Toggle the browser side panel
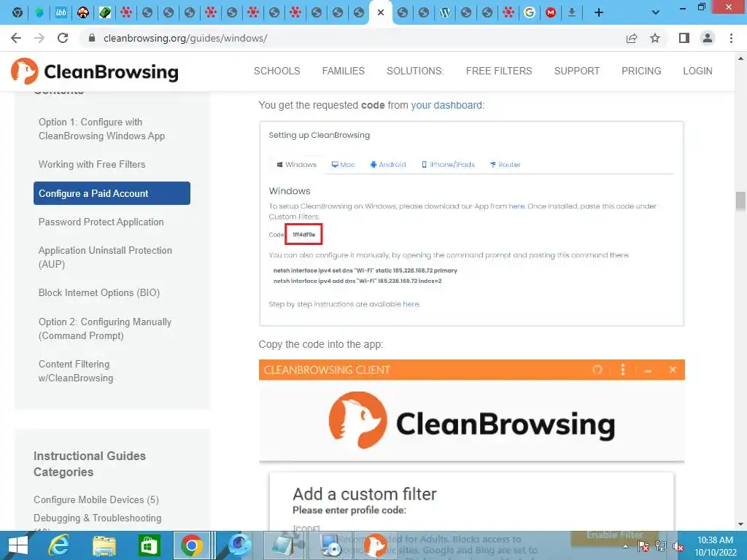The image size is (747, 560). 684,38
